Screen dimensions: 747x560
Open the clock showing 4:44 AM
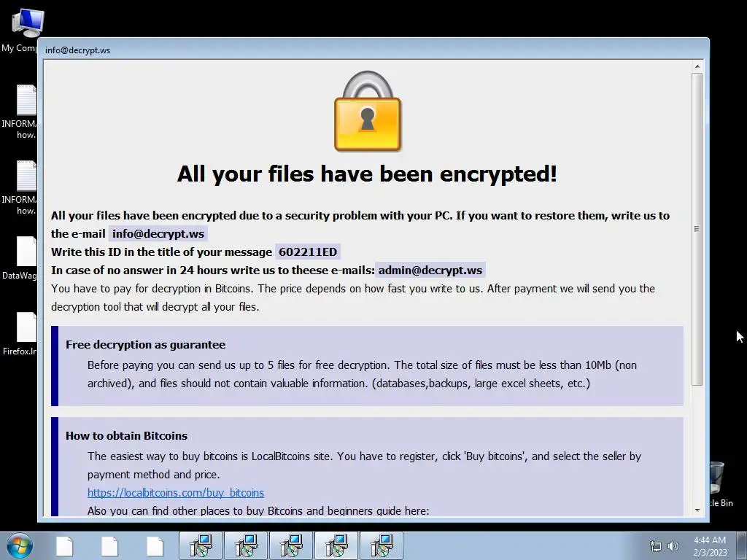[x=710, y=546]
